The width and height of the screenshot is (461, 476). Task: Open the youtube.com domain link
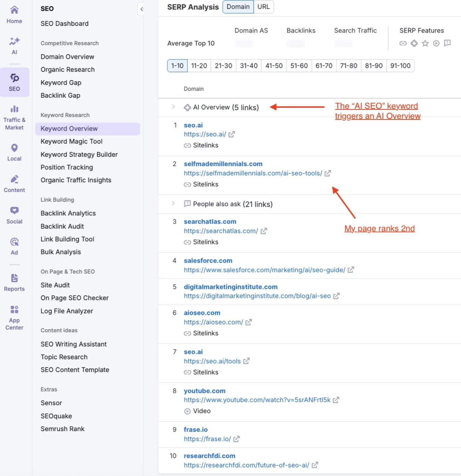(x=205, y=391)
